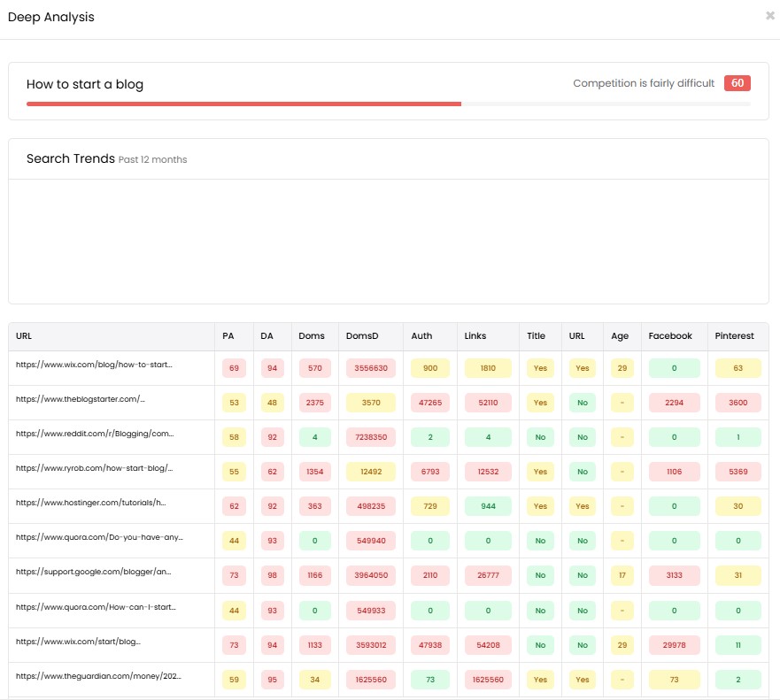Sort by the DomsD column header
The height and width of the screenshot is (700, 780).
tap(362, 336)
